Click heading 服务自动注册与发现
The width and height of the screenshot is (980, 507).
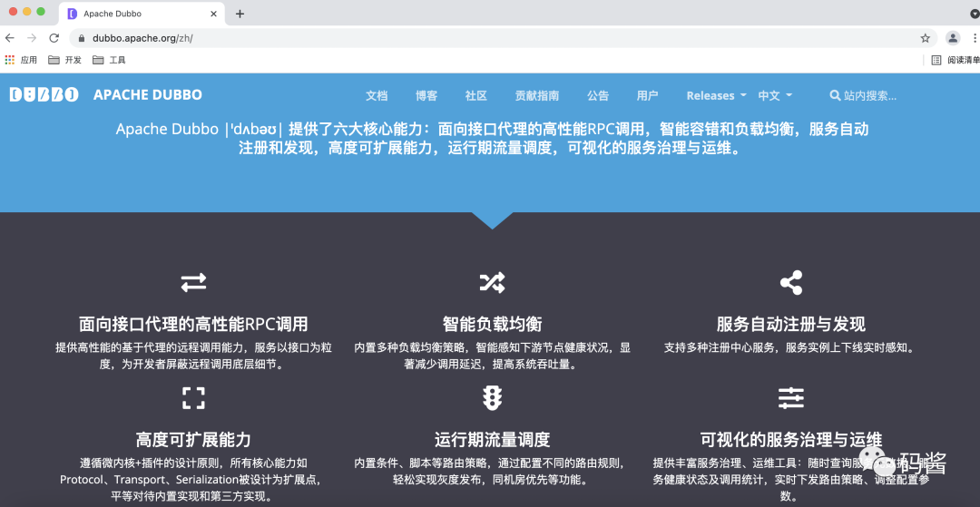[791, 325]
